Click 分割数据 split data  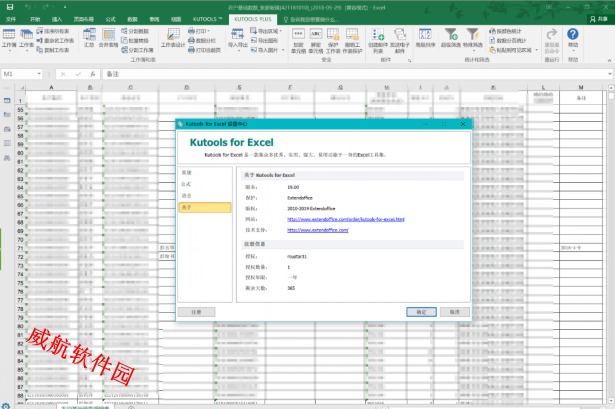[x=135, y=31]
